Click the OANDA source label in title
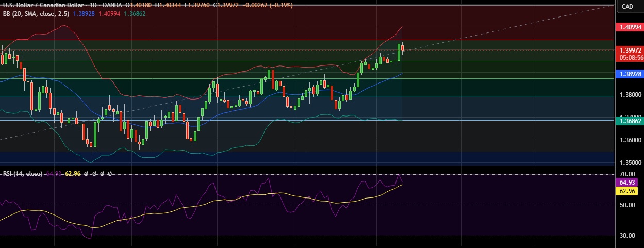Screen dimensions: 644x248 click(113, 5)
